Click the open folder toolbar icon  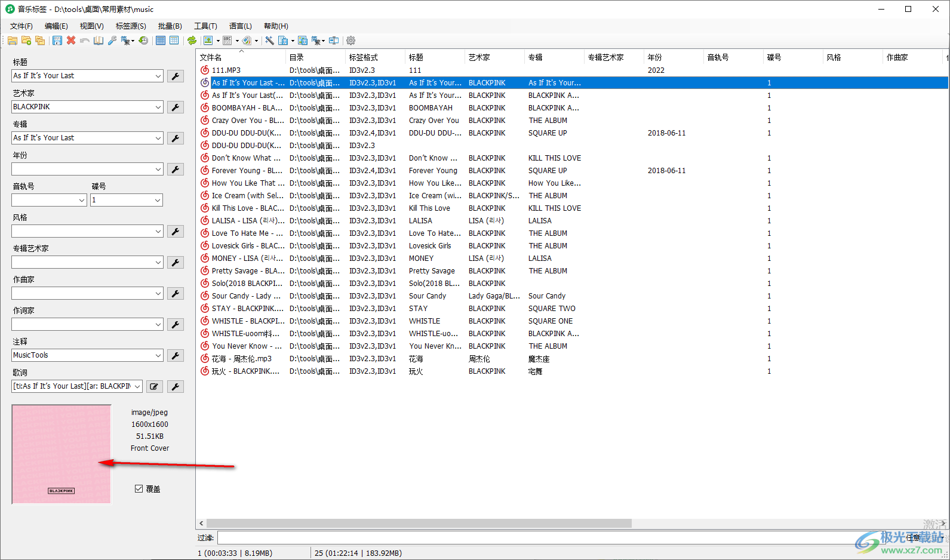pyautogui.click(x=13, y=41)
